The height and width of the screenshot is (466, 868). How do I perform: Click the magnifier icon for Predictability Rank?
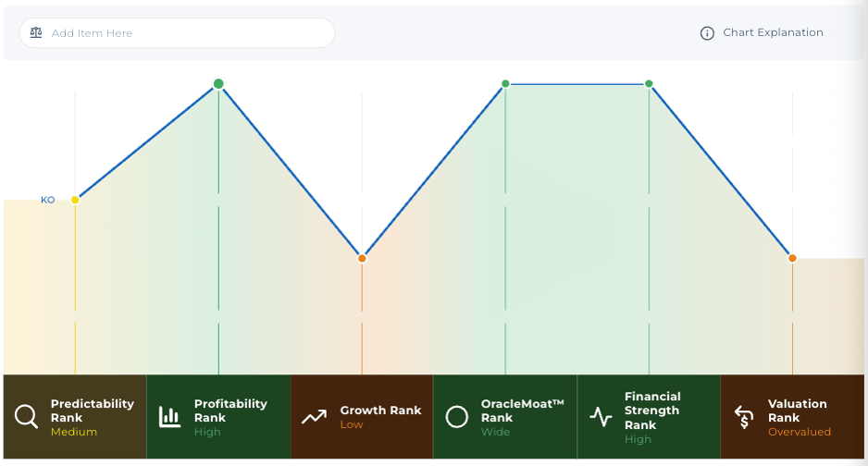[26, 417]
